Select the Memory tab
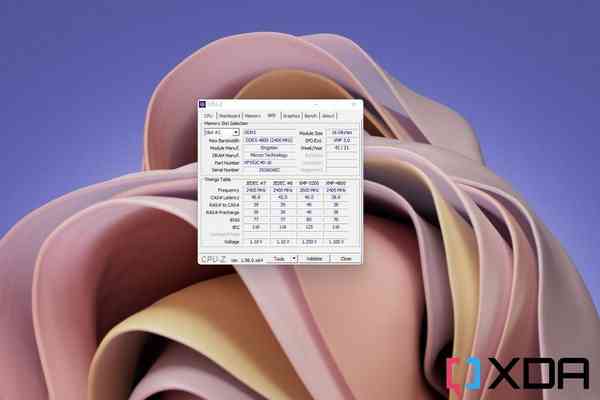 [x=253, y=115]
